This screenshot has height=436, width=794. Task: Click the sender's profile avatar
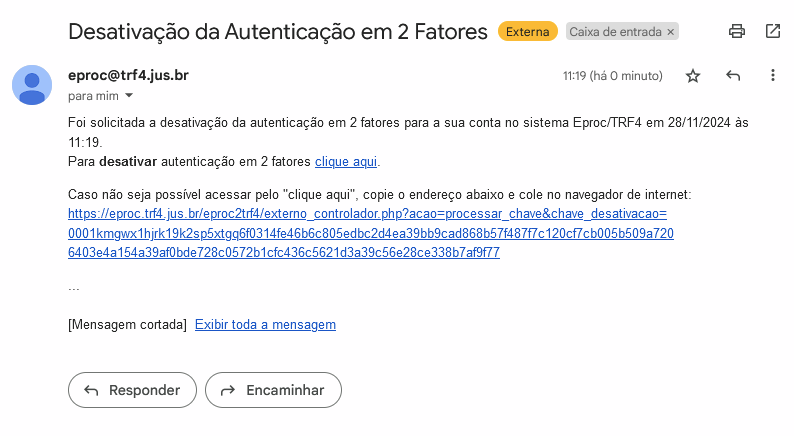[x=32, y=84]
